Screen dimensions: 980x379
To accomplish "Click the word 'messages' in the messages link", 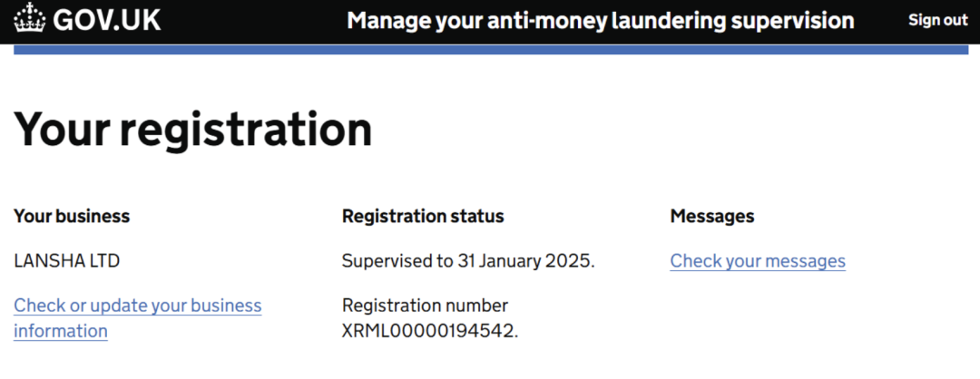I will [x=804, y=261].
